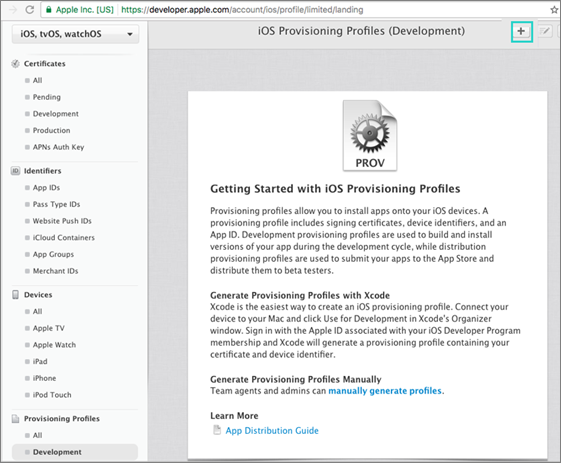
Task: Open Merchant IDs
Action: click(x=55, y=271)
